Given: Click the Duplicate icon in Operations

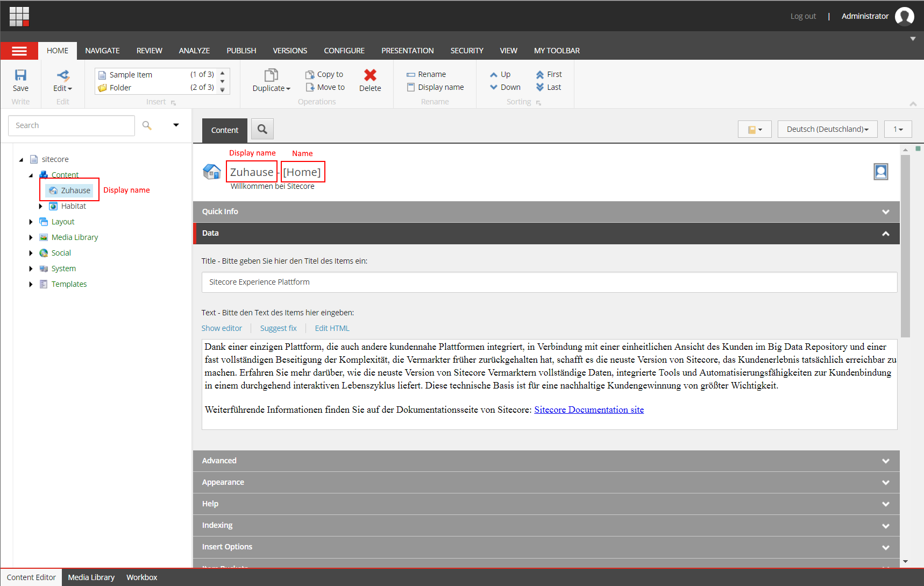Looking at the screenshot, I should [x=271, y=75].
